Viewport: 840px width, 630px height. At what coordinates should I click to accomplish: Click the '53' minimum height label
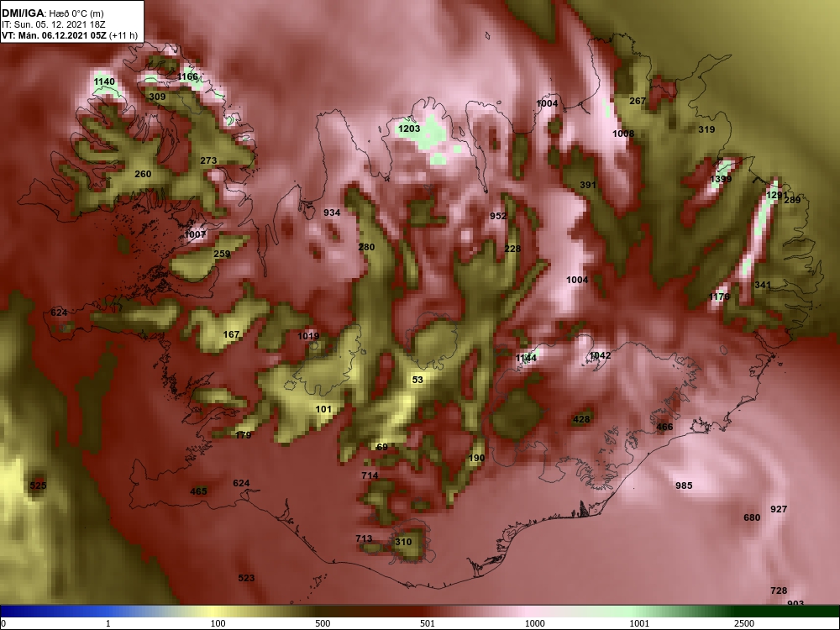[x=417, y=380]
